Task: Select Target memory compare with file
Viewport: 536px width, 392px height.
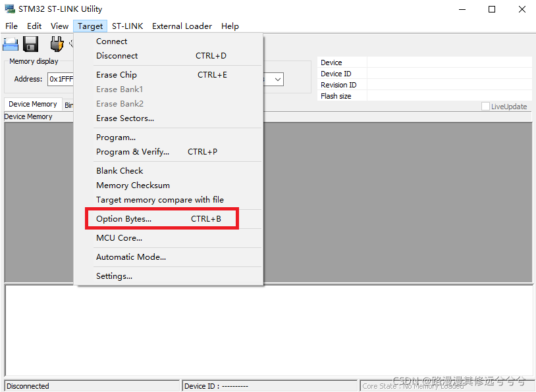Action: click(x=169, y=200)
